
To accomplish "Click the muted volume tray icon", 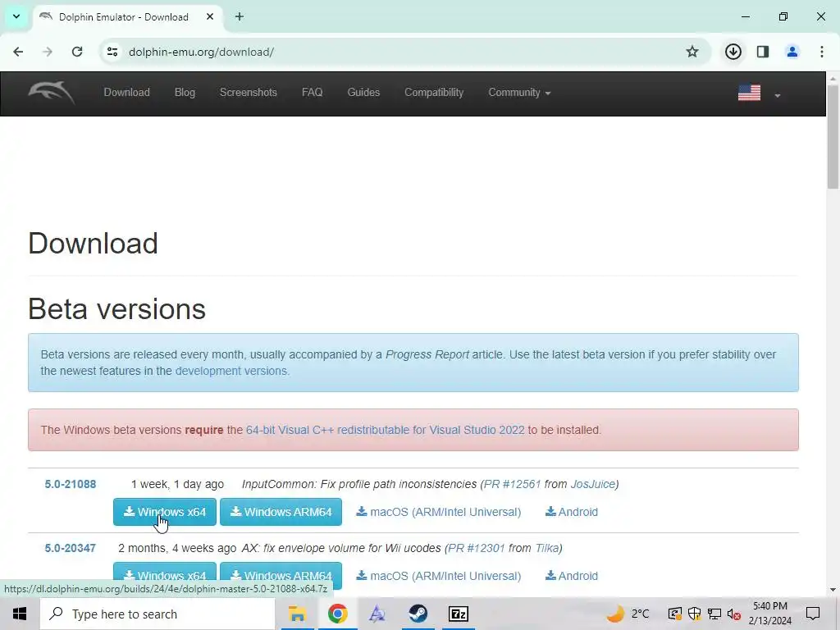I will 734,614.
